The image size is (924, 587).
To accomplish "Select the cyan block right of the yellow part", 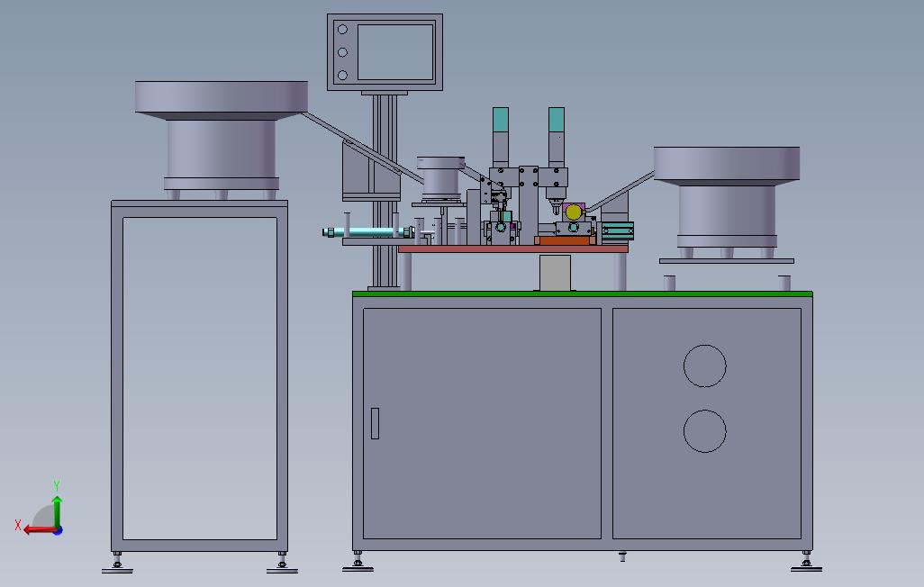I will (618, 230).
